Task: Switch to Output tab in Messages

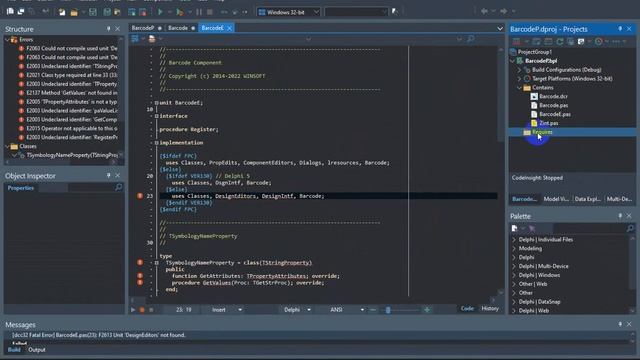Action: click(x=37, y=350)
